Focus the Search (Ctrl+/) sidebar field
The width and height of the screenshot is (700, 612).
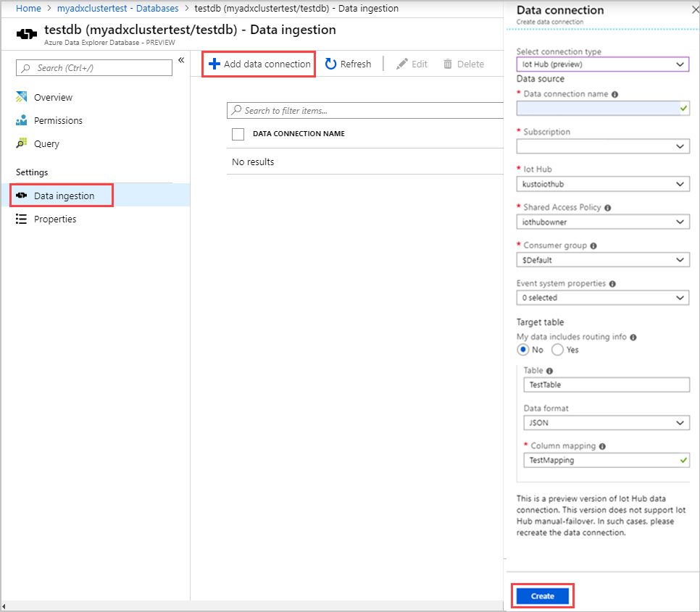tap(94, 68)
